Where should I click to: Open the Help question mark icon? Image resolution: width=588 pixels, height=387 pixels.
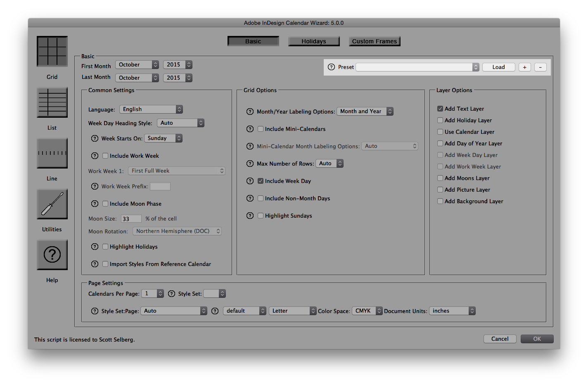pyautogui.click(x=52, y=255)
